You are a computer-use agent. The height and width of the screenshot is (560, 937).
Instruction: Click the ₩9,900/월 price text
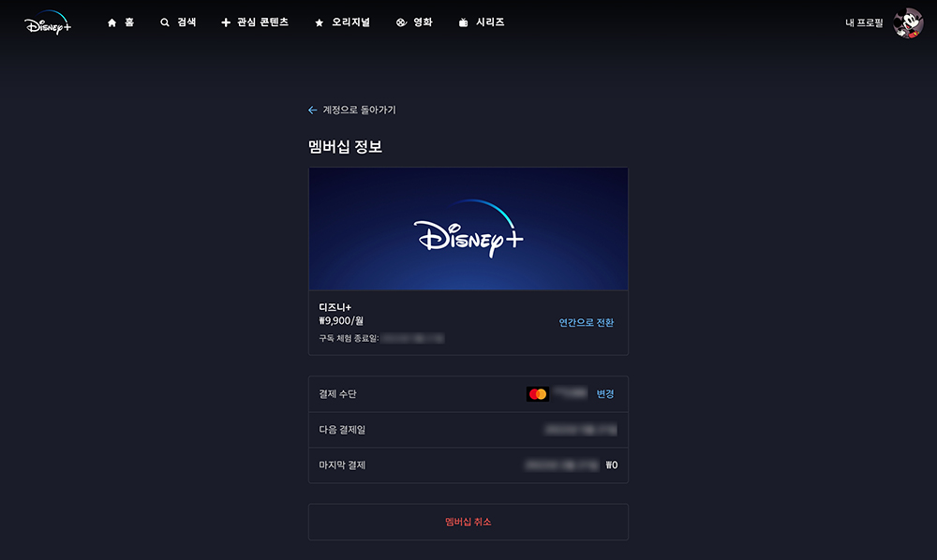click(341, 321)
